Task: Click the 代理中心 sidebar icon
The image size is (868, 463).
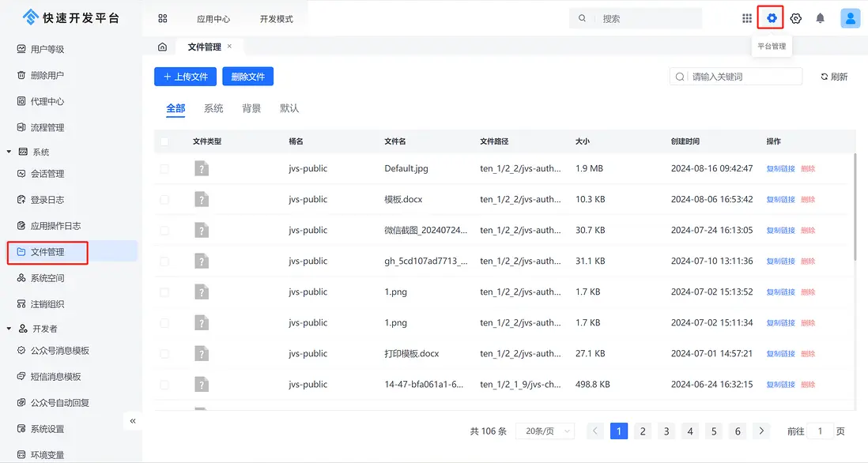Action: tap(21, 100)
